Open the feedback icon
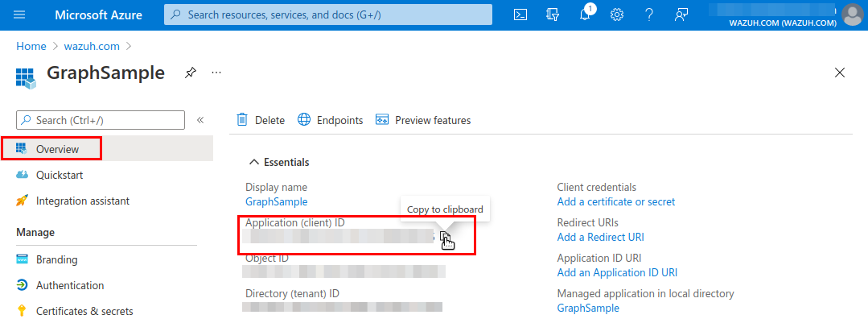This screenshot has height=319, width=868. 681,15
